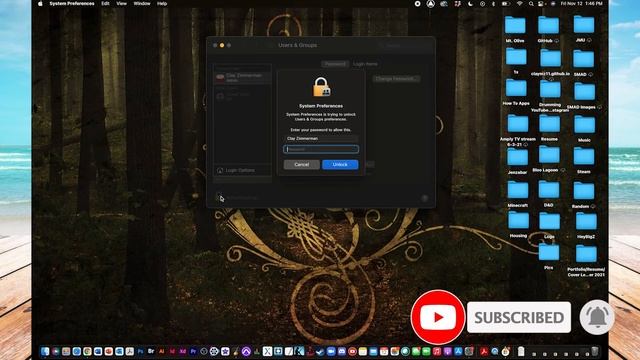Open the System Preferences menu
640x360 pixels.
[x=72, y=3]
